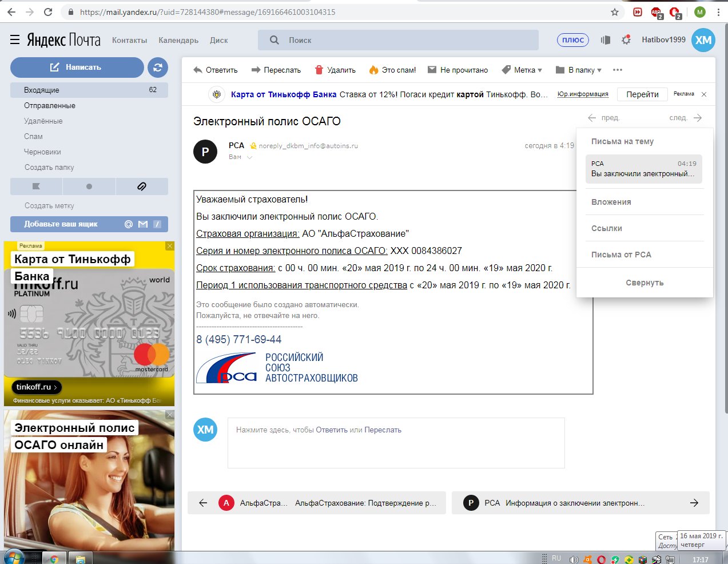Click the quick reply text box
Viewport: 728px width, 564px height.
396,443
